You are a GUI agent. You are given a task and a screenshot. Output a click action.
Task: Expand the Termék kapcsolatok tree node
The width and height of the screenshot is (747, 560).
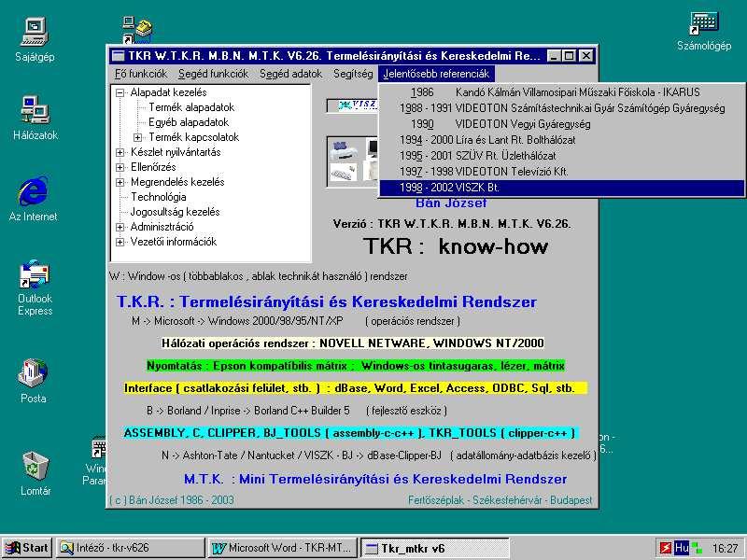click(x=137, y=137)
